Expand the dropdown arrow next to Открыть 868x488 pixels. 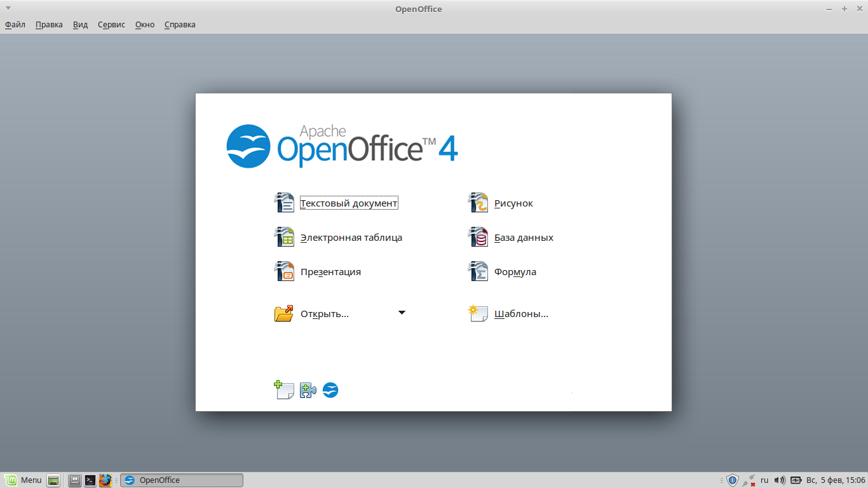tap(402, 313)
